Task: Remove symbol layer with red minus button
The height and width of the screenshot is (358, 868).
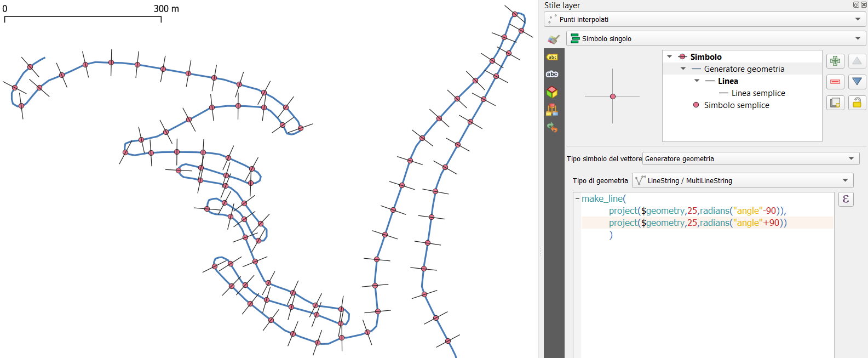Action: 835,82
